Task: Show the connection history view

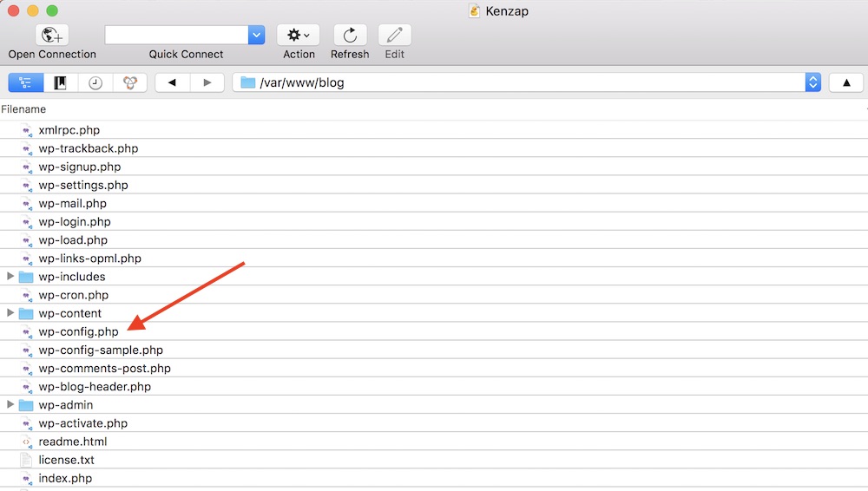Action: pyautogui.click(x=95, y=82)
